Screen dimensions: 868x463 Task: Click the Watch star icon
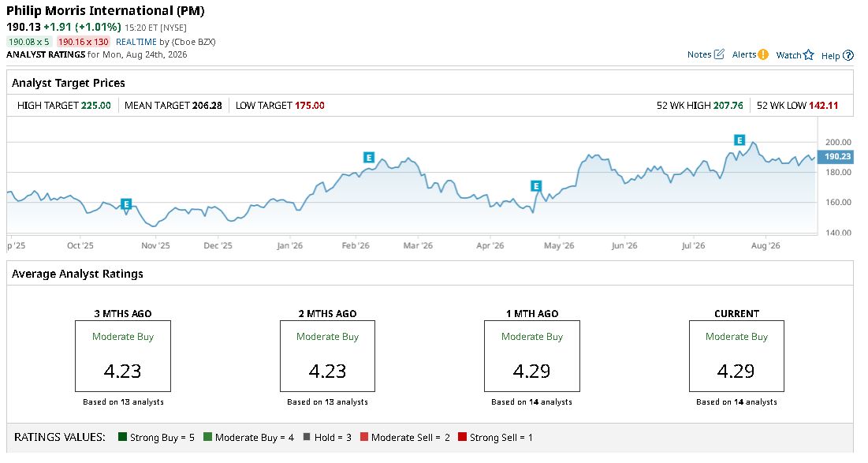coord(809,55)
